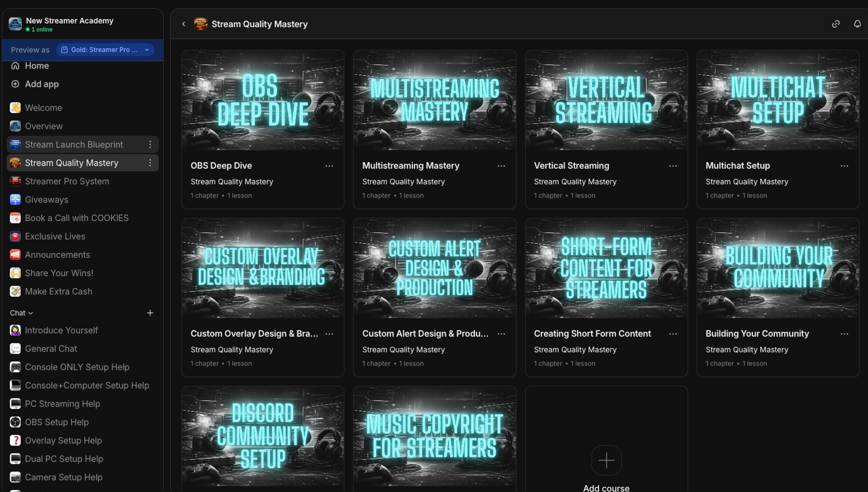Collapse the Chat section chevron
The height and width of the screenshot is (492, 868).
point(31,313)
